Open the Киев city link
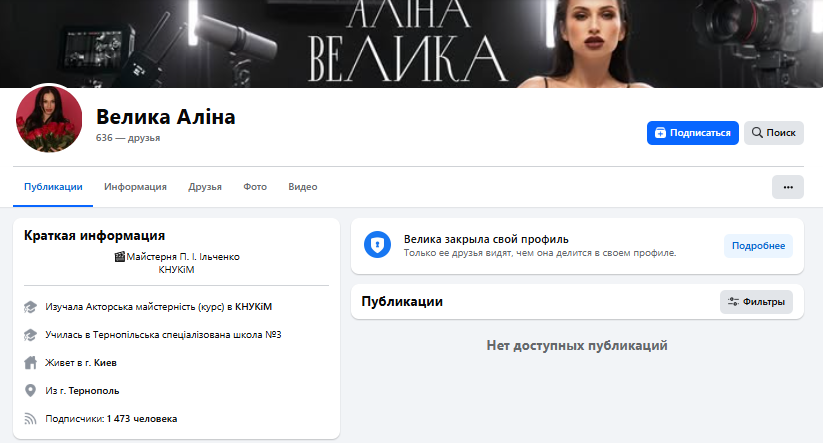This screenshot has width=823, height=443. [119, 363]
